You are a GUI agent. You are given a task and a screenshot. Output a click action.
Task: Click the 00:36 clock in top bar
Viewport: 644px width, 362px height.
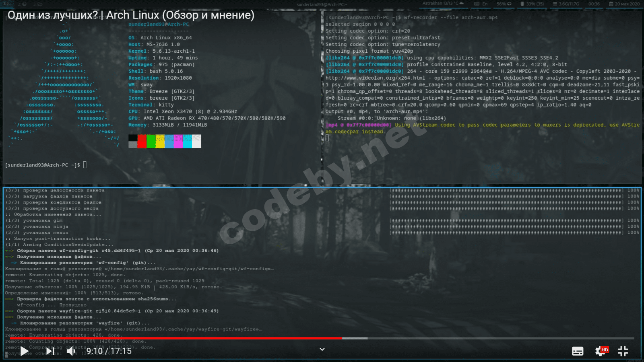pos(594,4)
